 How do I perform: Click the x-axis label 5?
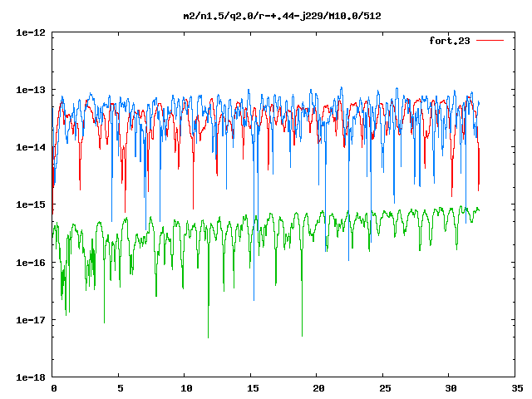120,388
